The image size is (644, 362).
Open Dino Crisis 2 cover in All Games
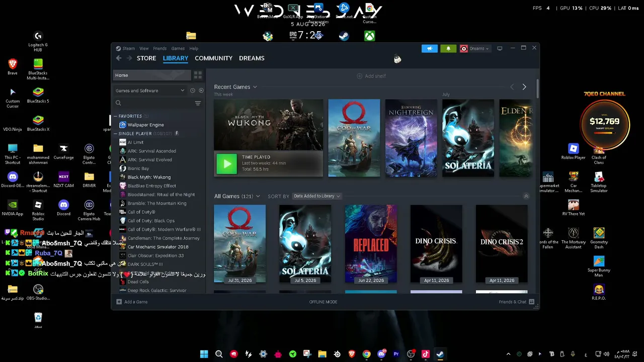click(502, 244)
